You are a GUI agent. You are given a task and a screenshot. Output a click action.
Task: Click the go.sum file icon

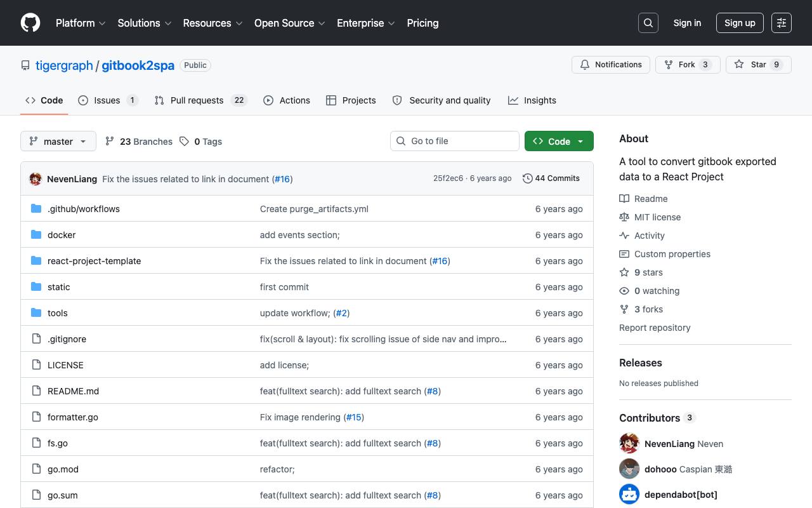36,495
